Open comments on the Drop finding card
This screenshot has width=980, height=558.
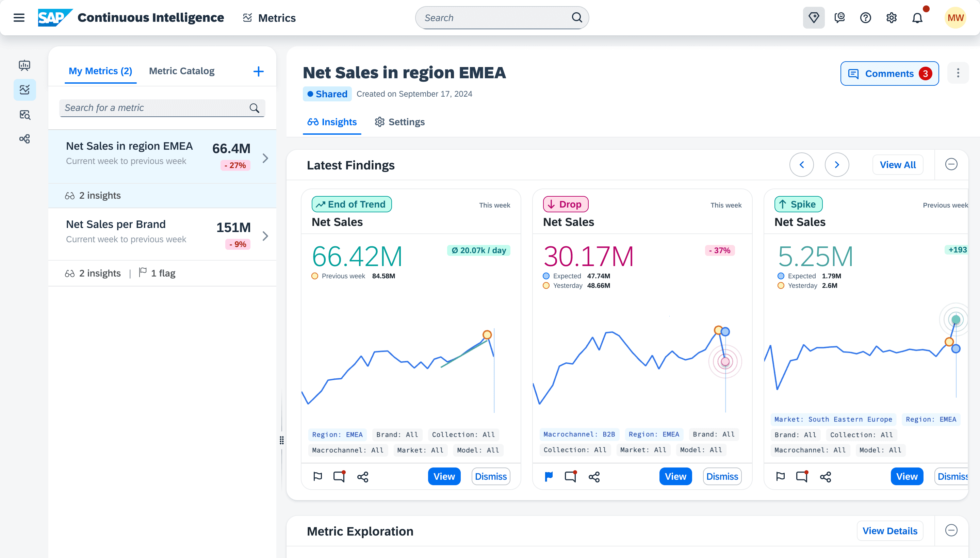(x=570, y=476)
